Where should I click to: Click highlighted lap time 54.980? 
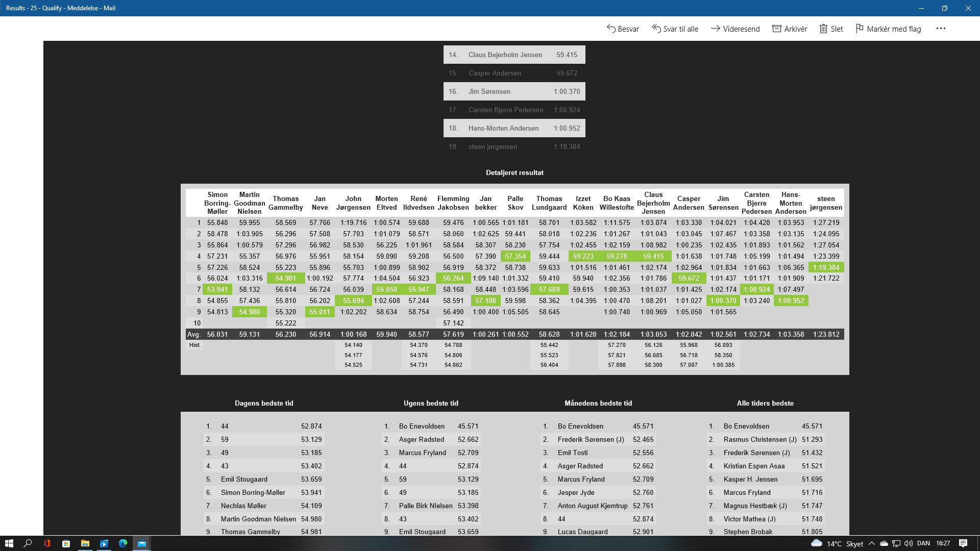pos(250,312)
